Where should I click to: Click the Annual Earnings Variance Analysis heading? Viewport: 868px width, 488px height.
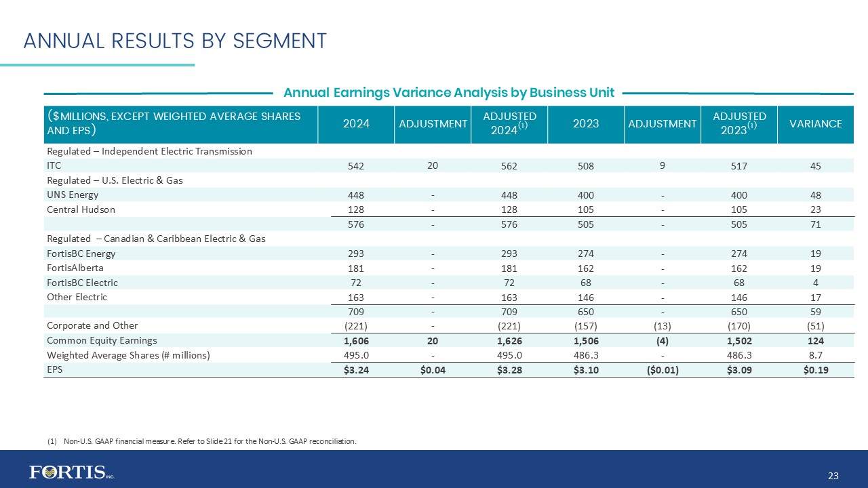click(x=448, y=92)
